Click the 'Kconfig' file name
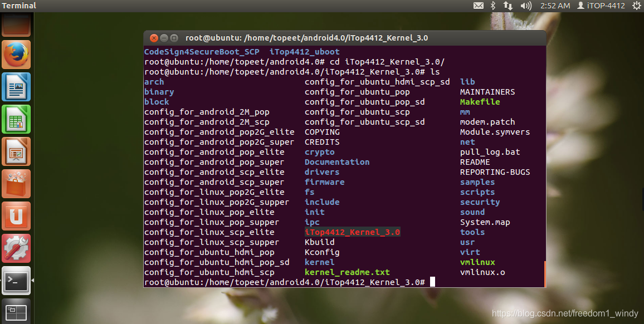This screenshot has height=324, width=644. (x=322, y=253)
